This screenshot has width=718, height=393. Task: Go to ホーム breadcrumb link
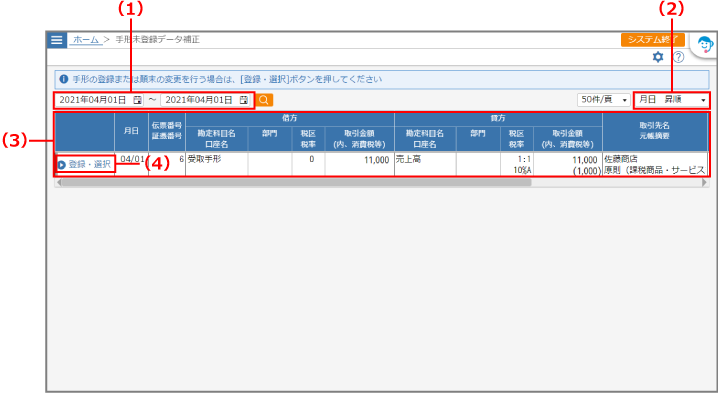click(x=86, y=40)
